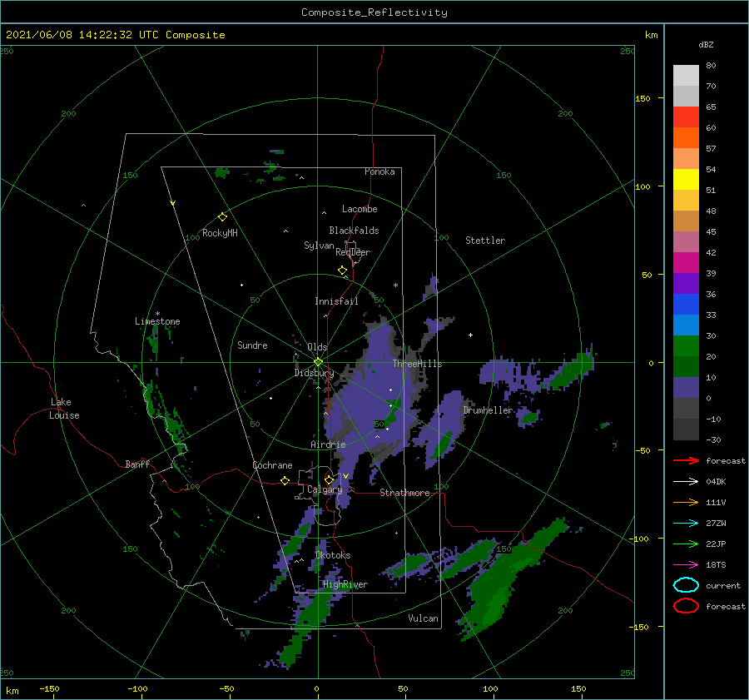Click the white 04DK arrow legend icon
749x700 pixels.
pyautogui.click(x=686, y=481)
